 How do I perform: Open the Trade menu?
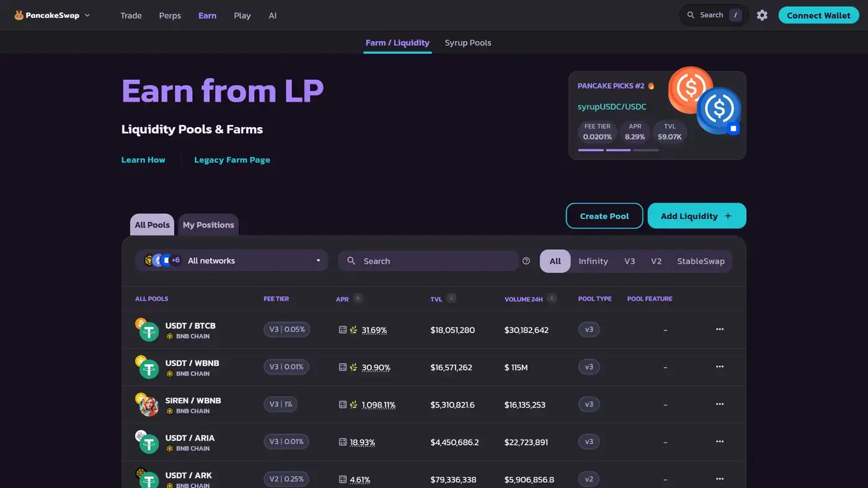[x=131, y=16]
